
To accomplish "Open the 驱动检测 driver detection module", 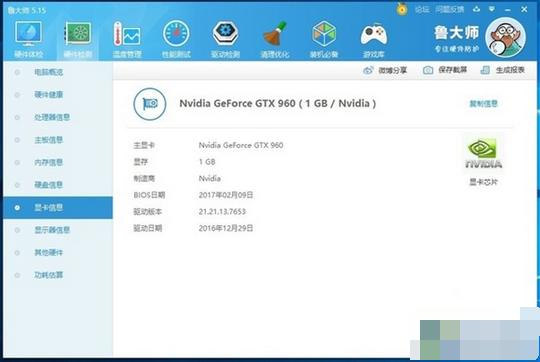I will pos(225,39).
